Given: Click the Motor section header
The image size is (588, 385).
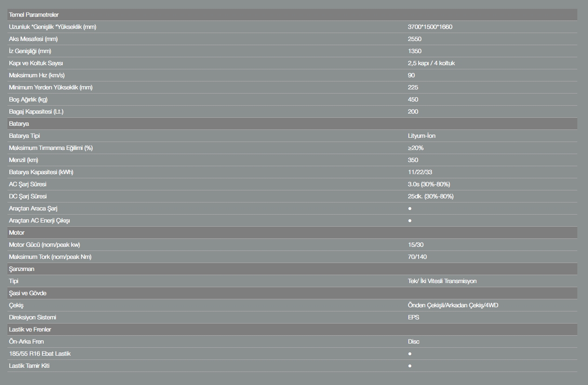Looking at the screenshot, I should (x=292, y=233).
